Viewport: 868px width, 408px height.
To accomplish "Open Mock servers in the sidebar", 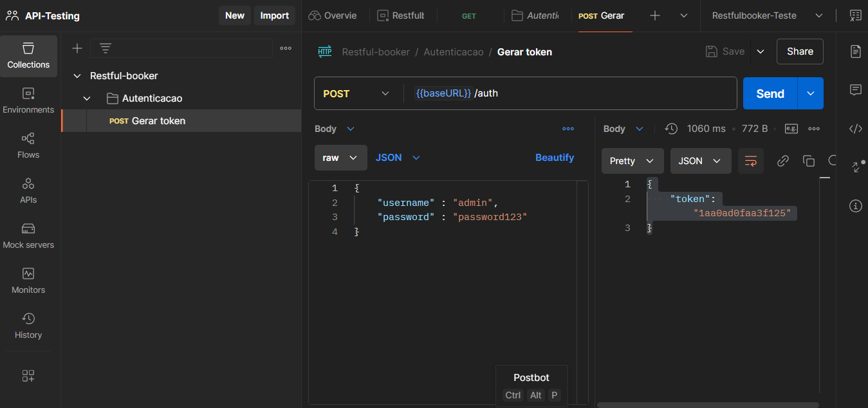I will [x=28, y=236].
